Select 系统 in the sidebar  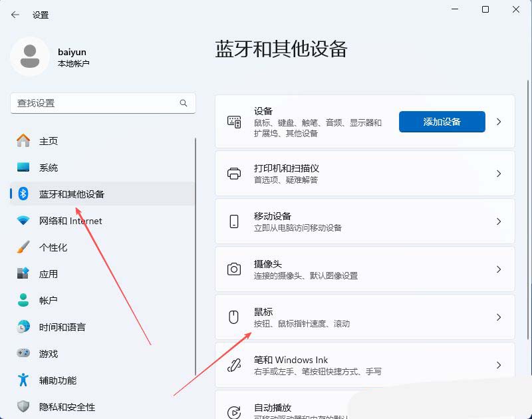[x=102, y=167]
